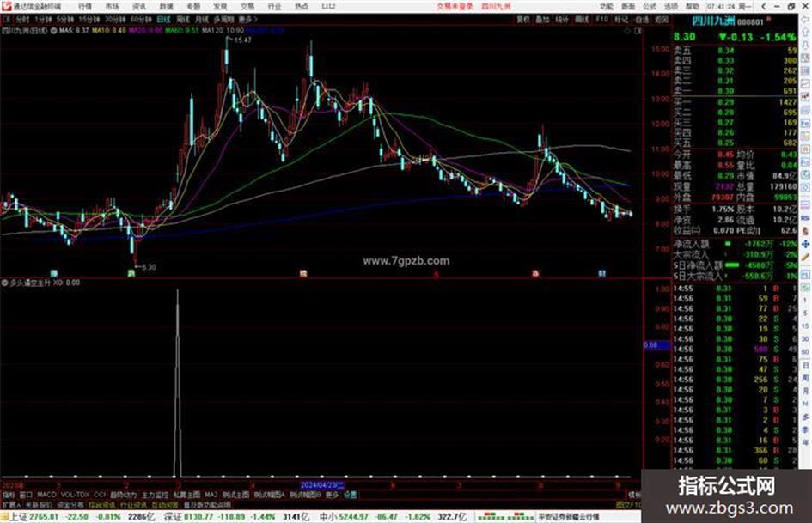812x523 pixels.
Task: Expand the 更多 periods dropdown
Action: (247, 19)
